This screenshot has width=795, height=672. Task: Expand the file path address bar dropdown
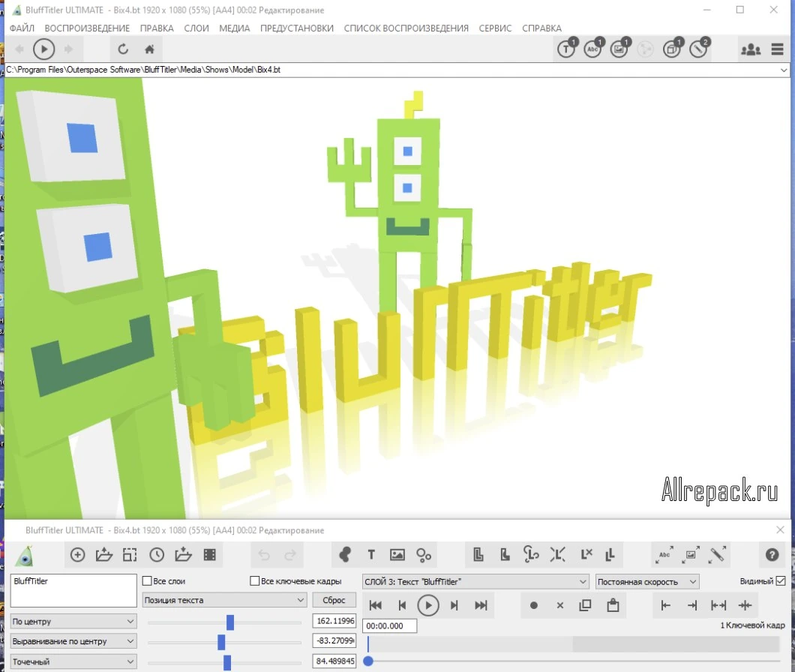(x=784, y=70)
